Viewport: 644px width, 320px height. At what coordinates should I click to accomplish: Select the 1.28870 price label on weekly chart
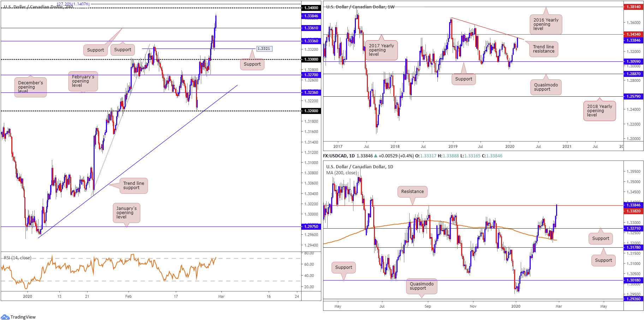[x=633, y=74]
